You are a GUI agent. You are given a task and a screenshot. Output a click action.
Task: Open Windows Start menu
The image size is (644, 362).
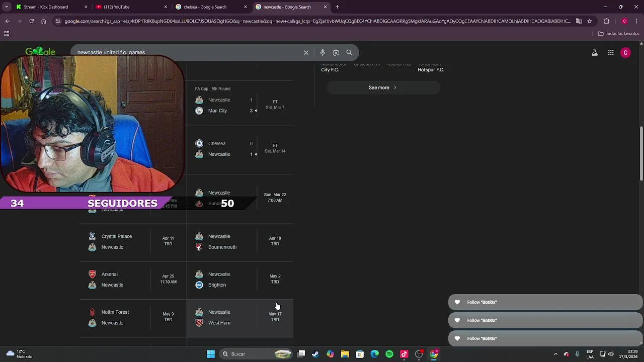[211, 354]
